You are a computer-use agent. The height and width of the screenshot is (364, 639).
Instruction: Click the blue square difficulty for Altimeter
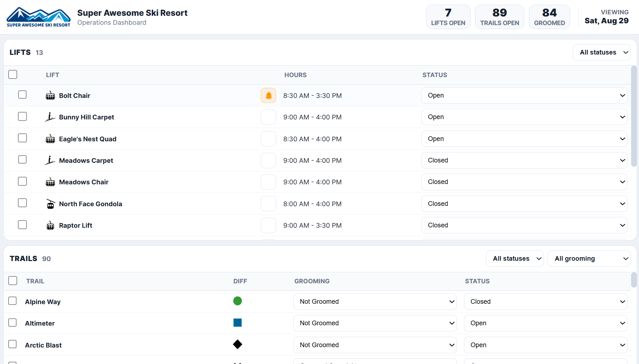pos(237,323)
